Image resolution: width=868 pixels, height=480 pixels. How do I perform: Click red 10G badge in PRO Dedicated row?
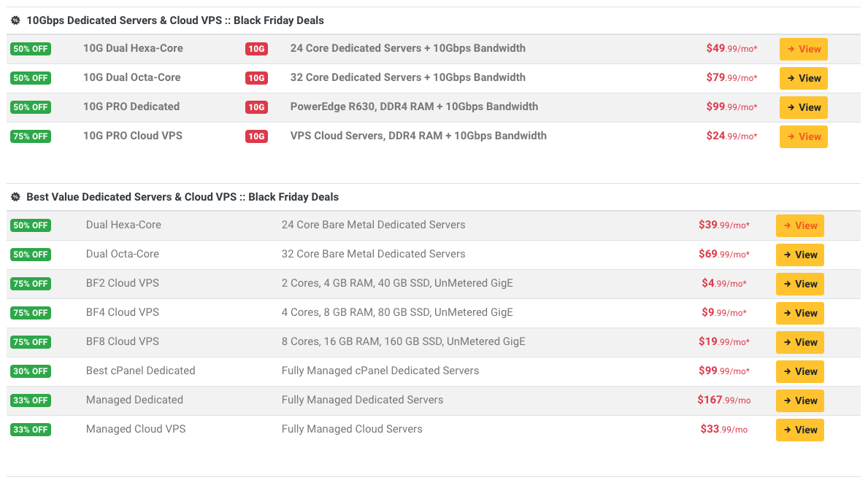256,107
